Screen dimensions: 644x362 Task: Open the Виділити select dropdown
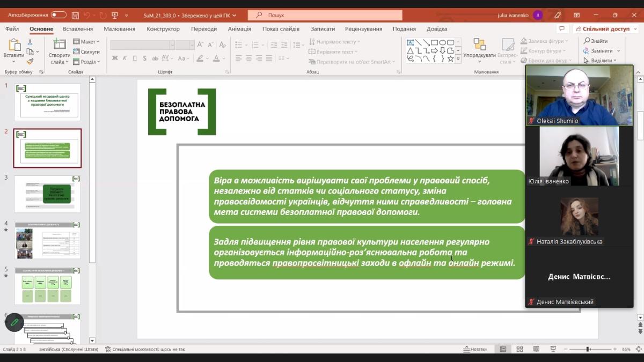600,61
